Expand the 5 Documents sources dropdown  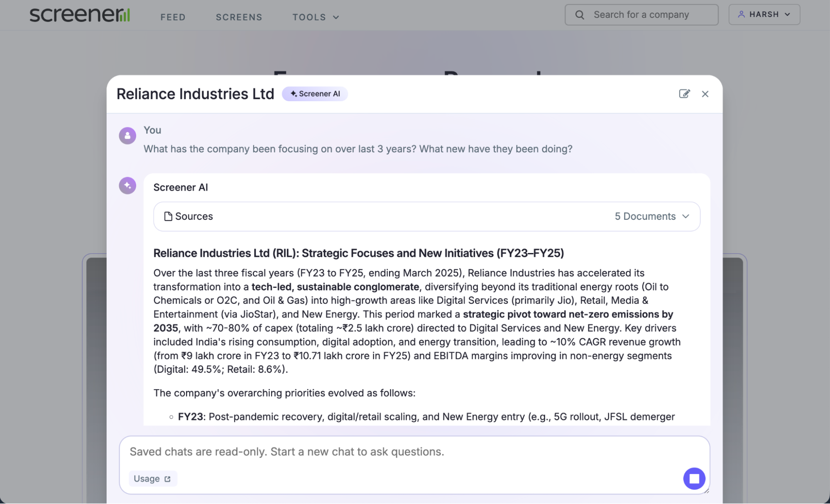[652, 217]
